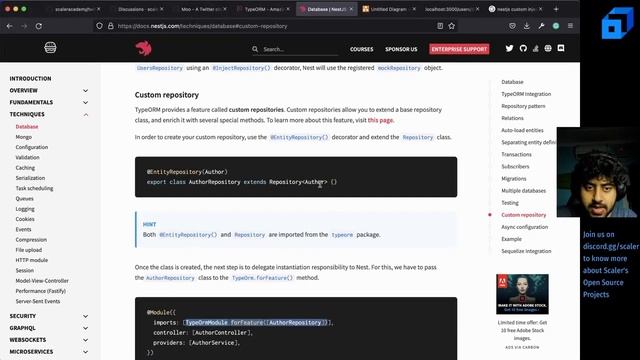The height and width of the screenshot is (360, 640).
Task: Open the Discord chat icon in header
Action: tap(561, 48)
